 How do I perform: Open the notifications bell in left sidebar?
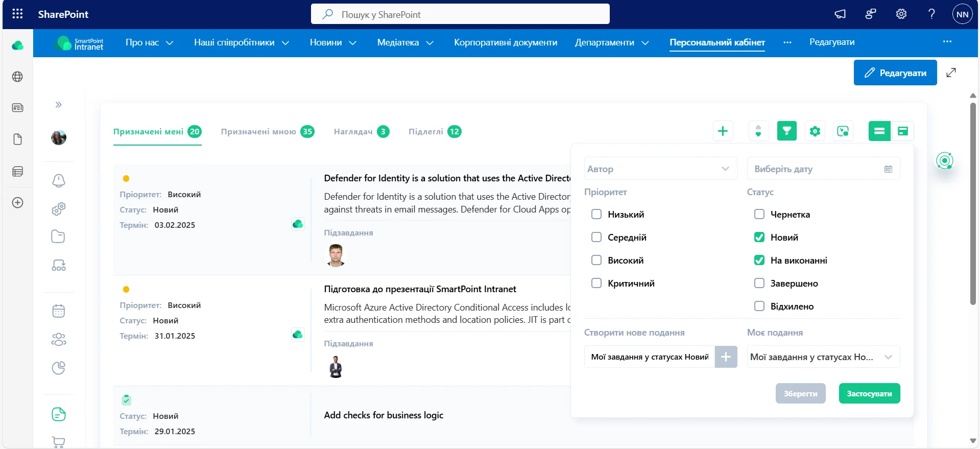pos(59,180)
